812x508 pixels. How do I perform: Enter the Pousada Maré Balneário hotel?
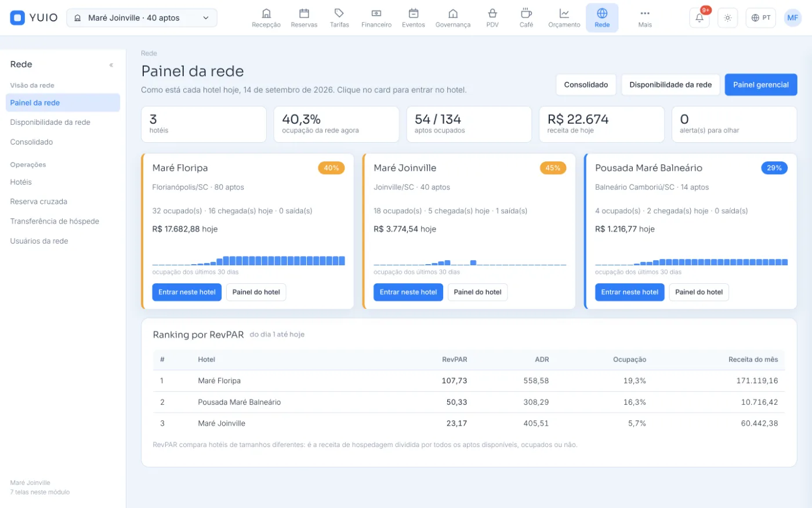coord(630,292)
